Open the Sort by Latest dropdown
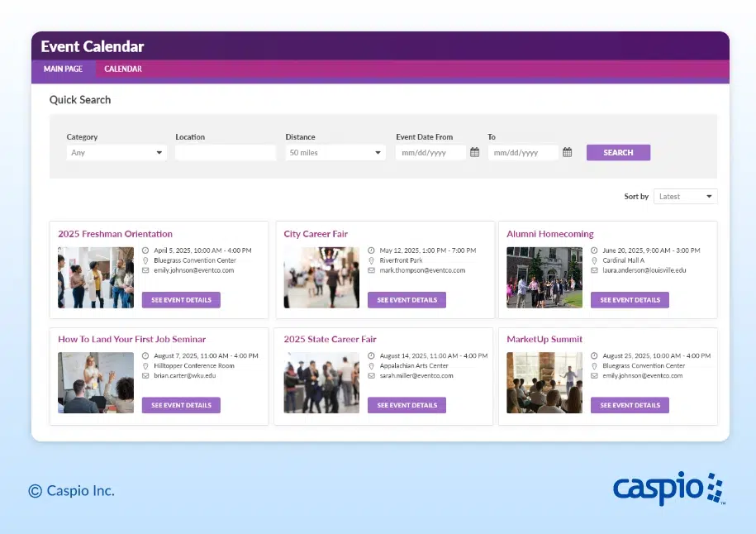 (x=685, y=197)
